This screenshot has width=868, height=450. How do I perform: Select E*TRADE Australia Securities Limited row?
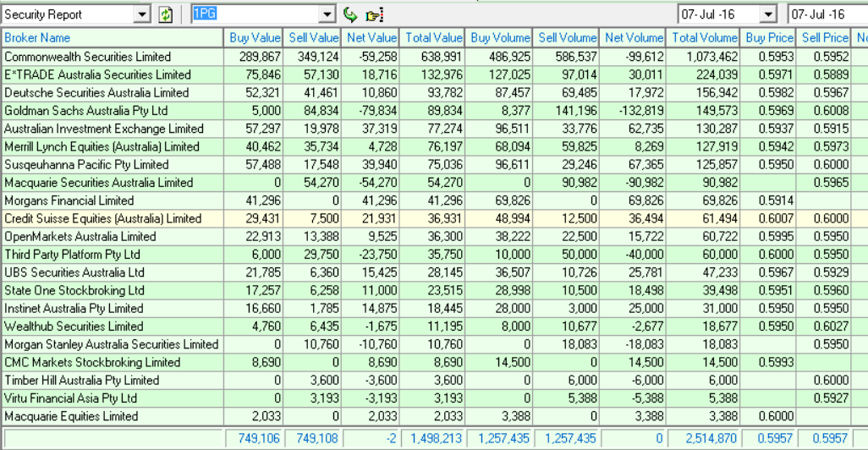coord(434,74)
